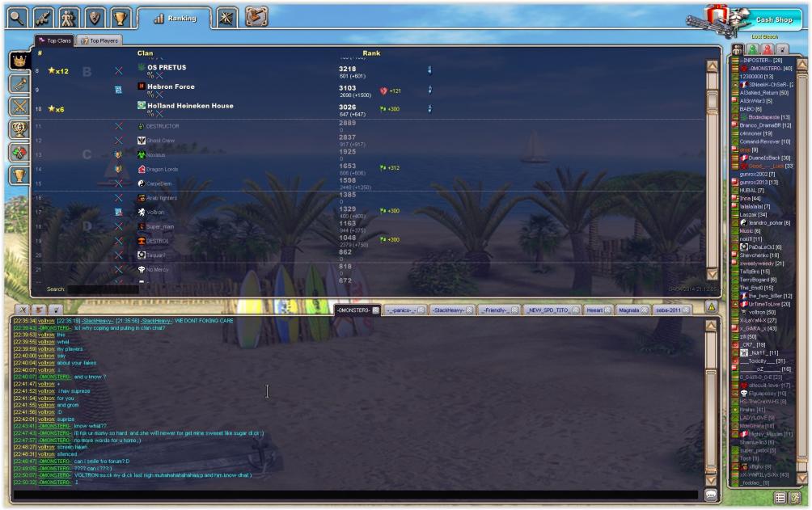Show green friends list in player panel
Image resolution: width=812 pixels, height=510 pixels.
pyautogui.click(x=751, y=51)
